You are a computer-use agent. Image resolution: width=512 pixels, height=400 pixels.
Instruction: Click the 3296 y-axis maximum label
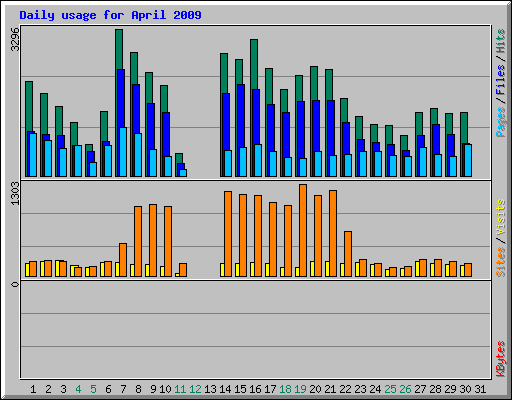(x=15, y=39)
